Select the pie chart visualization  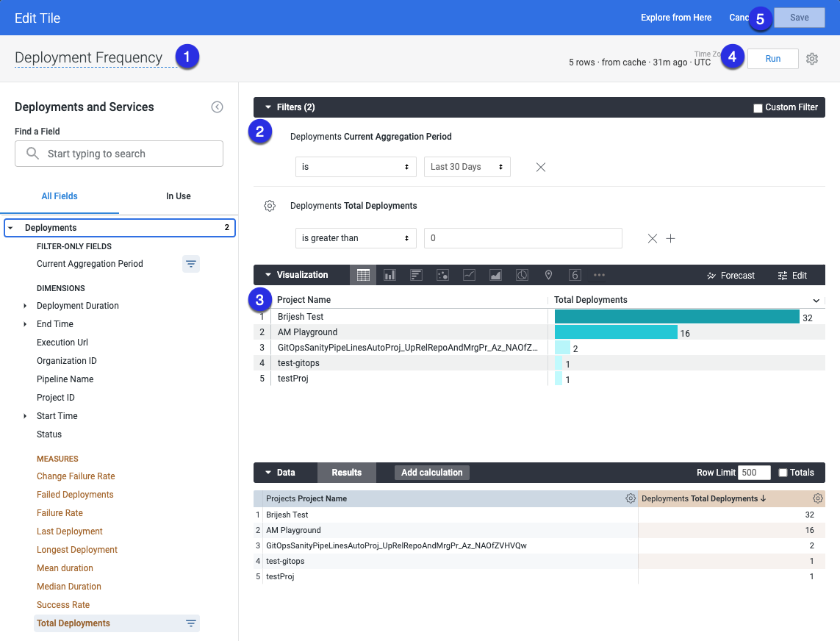(522, 275)
